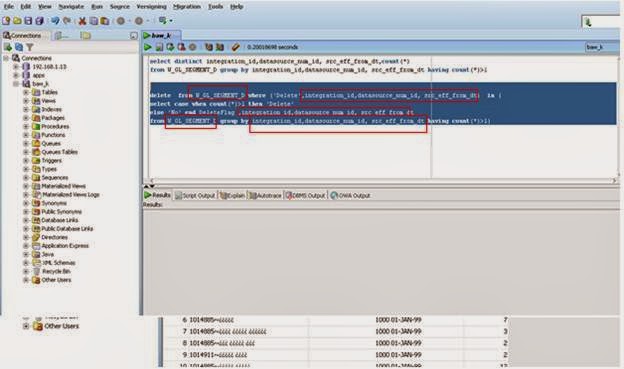This screenshot has width=624, height=369.
Task: Select the Packages tree item
Action: (x=53, y=118)
